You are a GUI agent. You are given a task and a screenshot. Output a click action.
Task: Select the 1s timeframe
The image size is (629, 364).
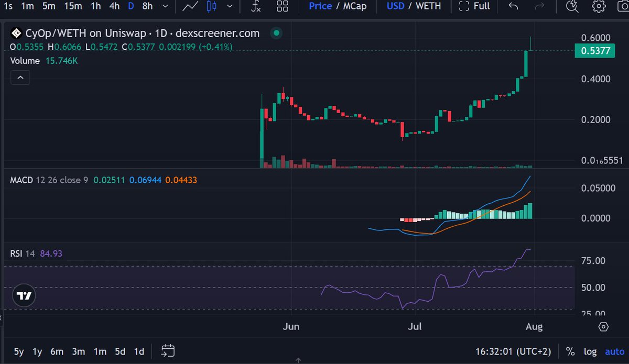pos(8,6)
